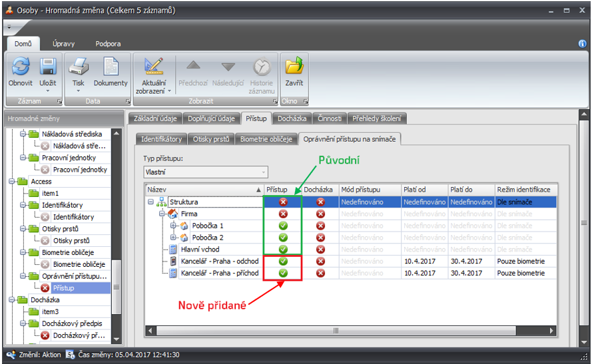Viewport: 592px width, 364px height.
Task: Toggle Přístup for Kancelář - Praha - odchod
Action: pyautogui.click(x=283, y=261)
